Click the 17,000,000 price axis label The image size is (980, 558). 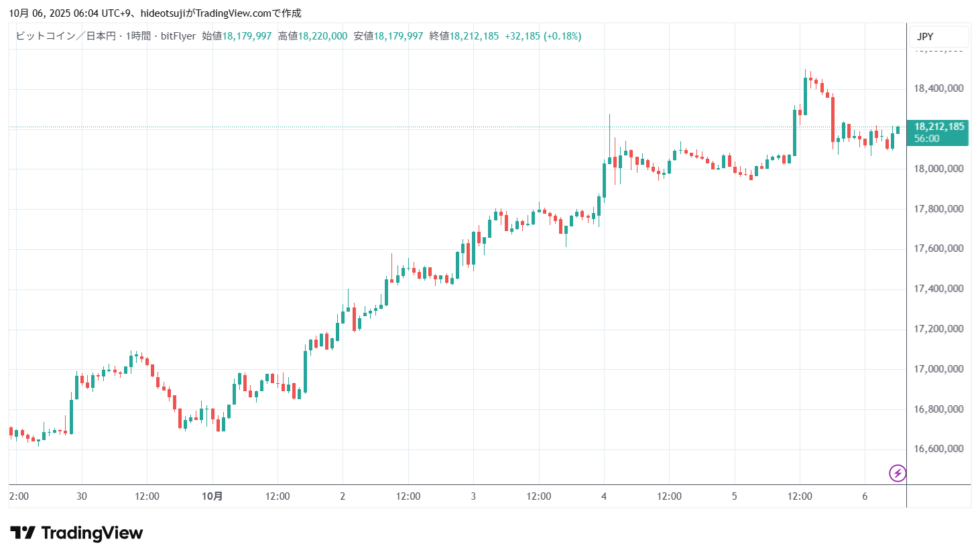[938, 369]
